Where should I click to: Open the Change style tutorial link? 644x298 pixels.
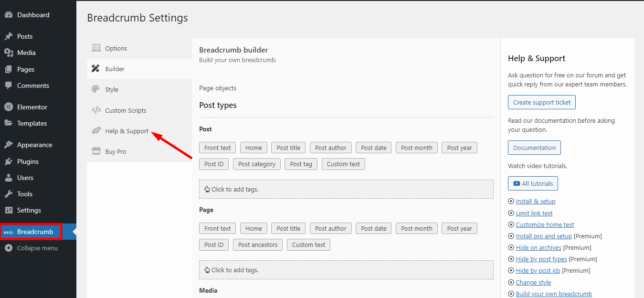coord(533,283)
